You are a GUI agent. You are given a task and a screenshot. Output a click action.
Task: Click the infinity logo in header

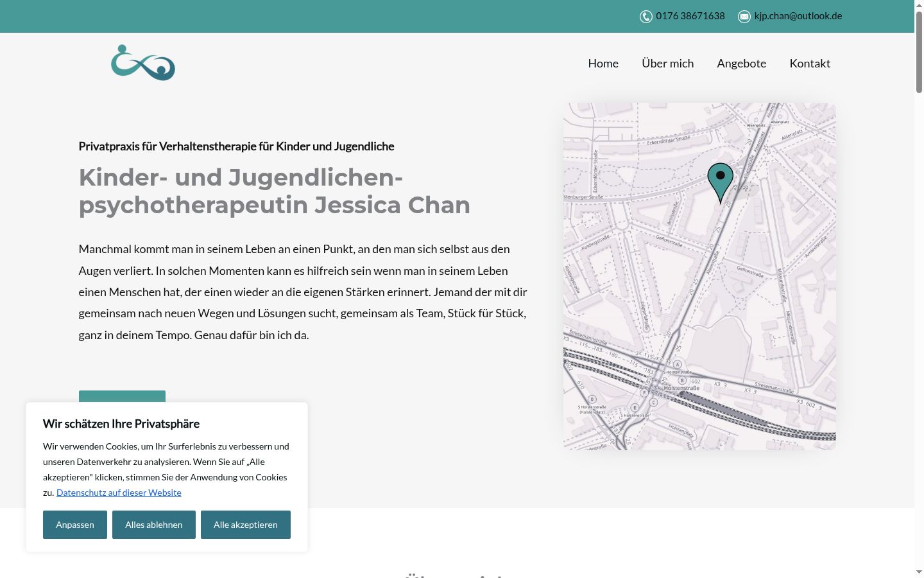[143, 62]
